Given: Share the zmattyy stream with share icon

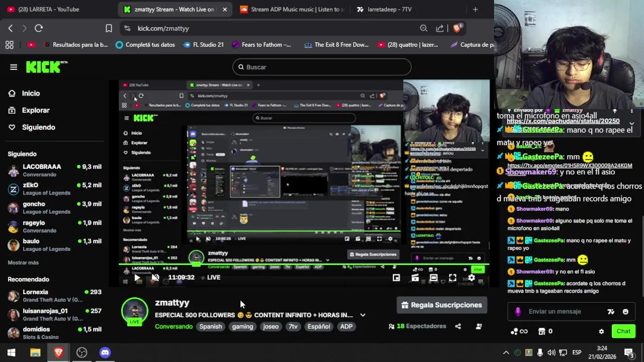Looking at the screenshot, I should (x=458, y=326).
